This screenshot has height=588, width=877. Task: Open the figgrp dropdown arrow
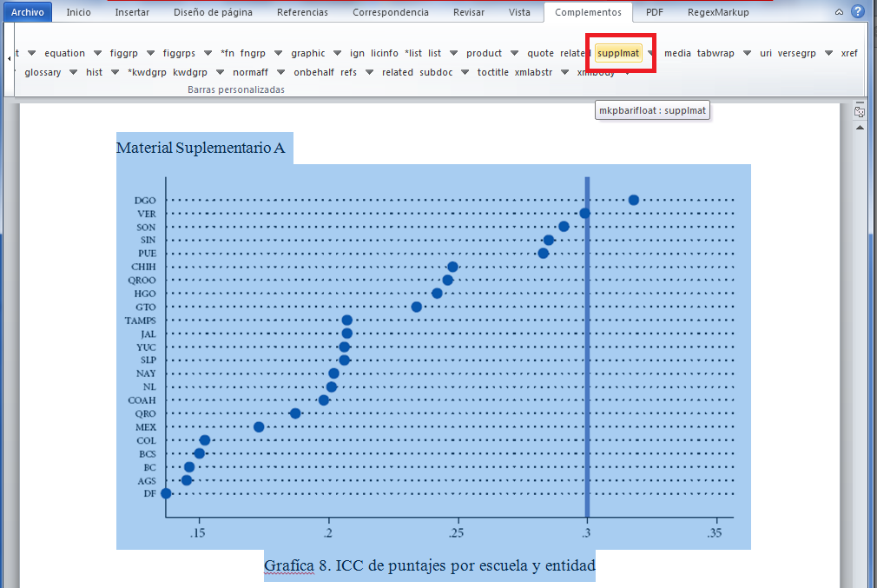click(149, 54)
